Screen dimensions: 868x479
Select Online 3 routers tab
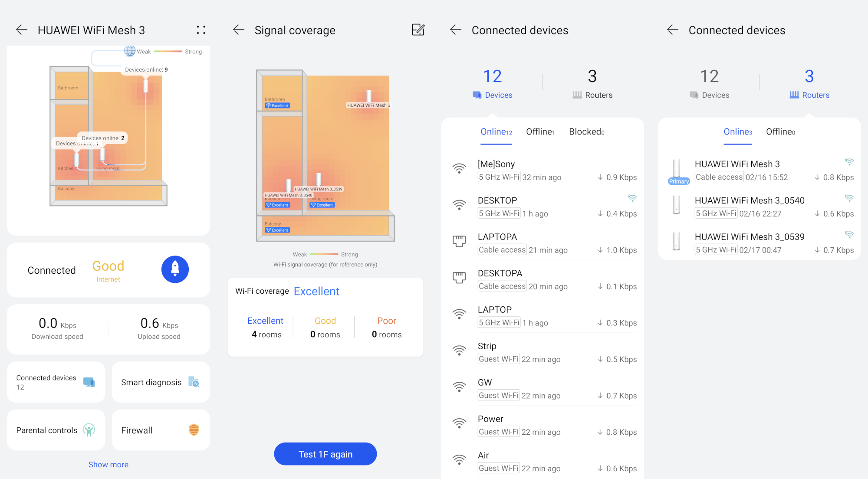click(738, 132)
